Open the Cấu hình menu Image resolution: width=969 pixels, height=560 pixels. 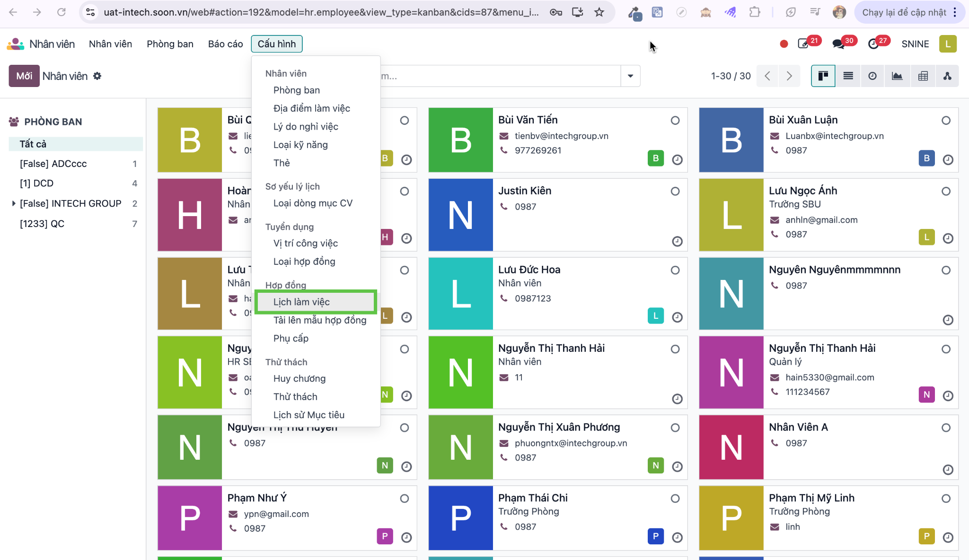[277, 44]
